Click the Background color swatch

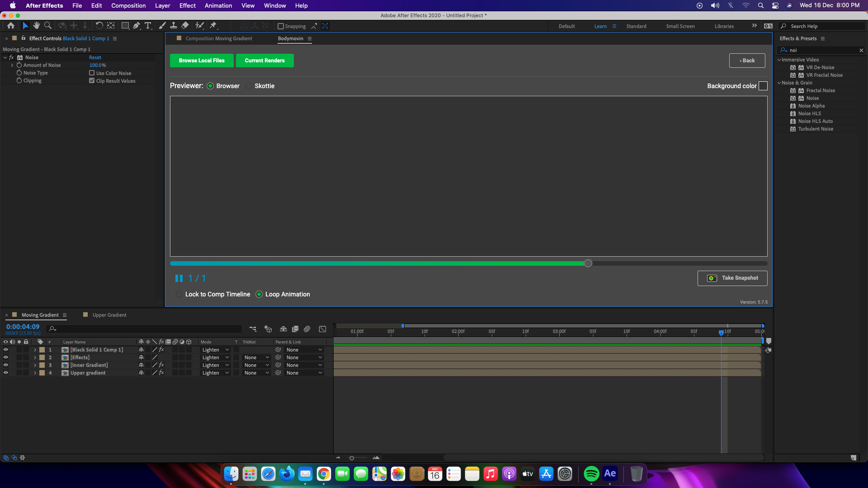coord(763,86)
